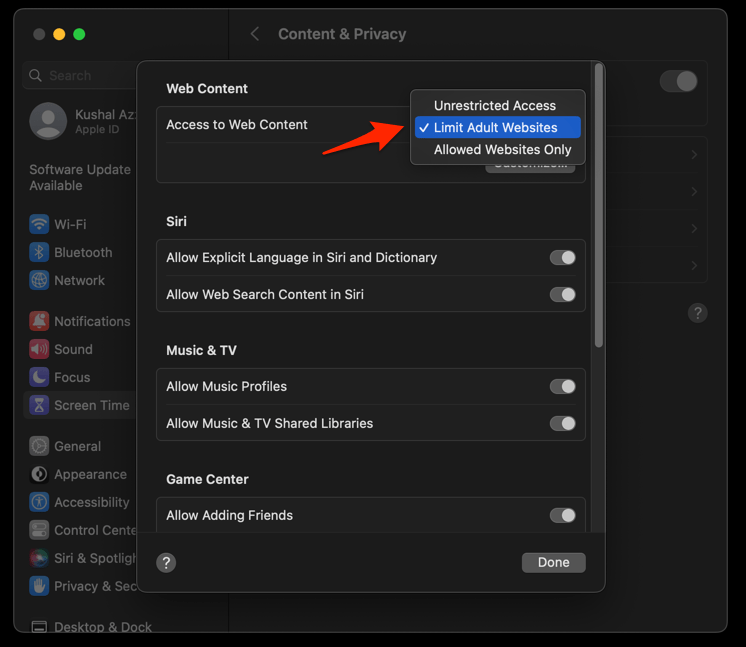This screenshot has width=746, height=647.
Task: Choose Unrestricted Access from dropdown
Action: point(494,106)
